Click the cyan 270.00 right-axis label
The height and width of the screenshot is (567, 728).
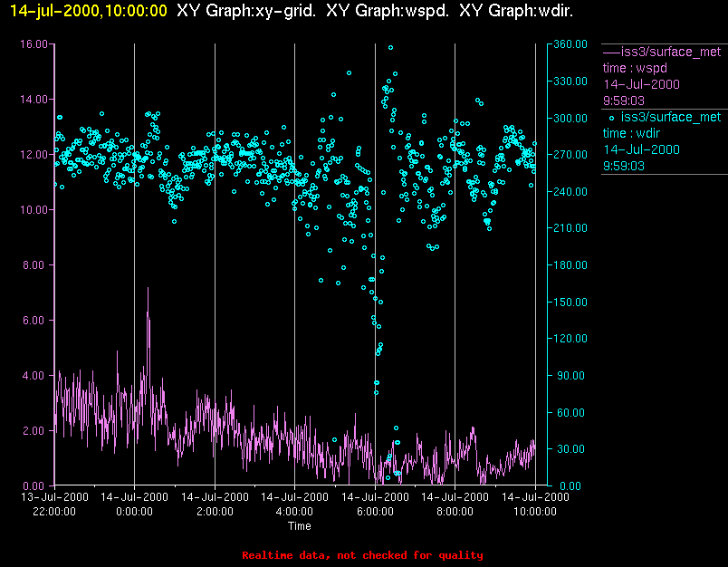(570, 155)
